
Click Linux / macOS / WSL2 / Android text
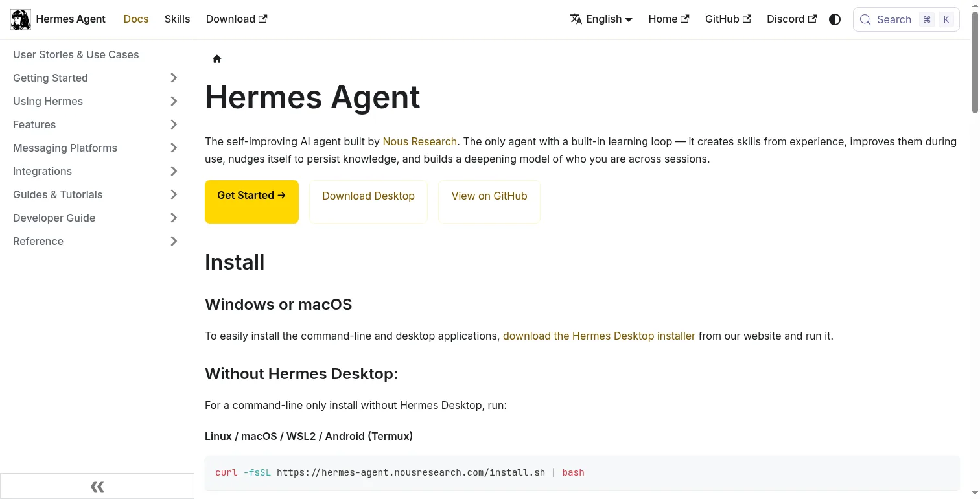tap(309, 436)
